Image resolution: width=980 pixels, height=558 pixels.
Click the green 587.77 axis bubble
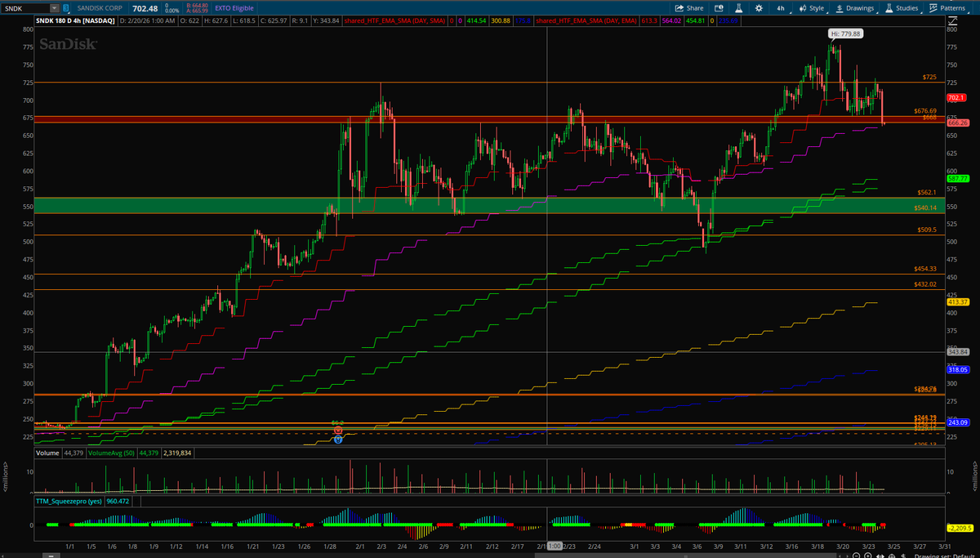coord(957,178)
